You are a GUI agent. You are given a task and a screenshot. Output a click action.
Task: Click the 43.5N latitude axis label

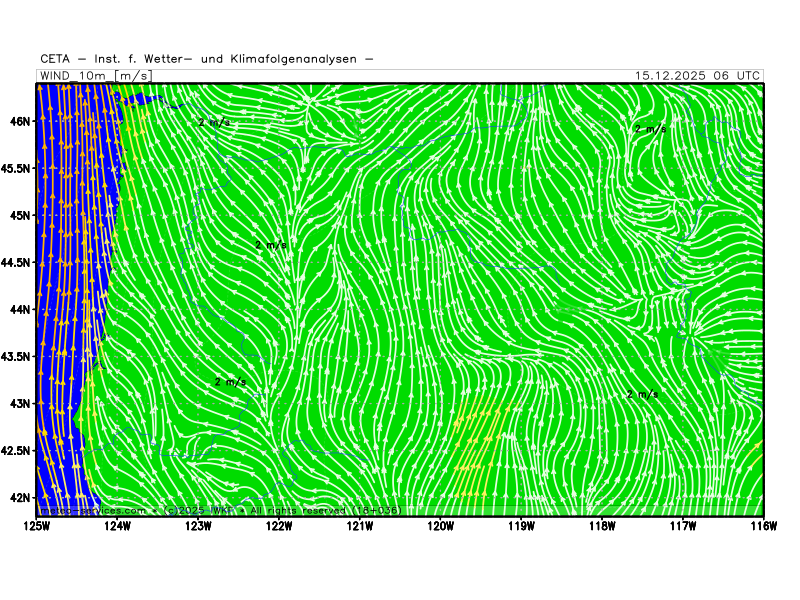coord(15,356)
